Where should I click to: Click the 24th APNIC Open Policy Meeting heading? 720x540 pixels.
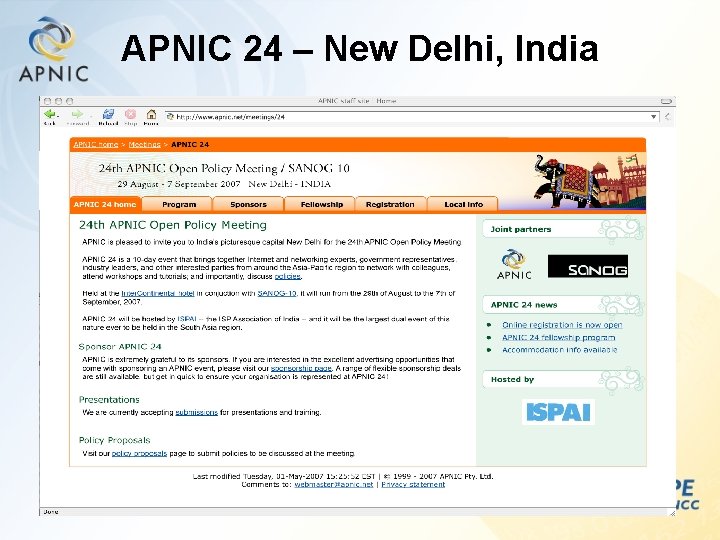[x=173, y=225]
